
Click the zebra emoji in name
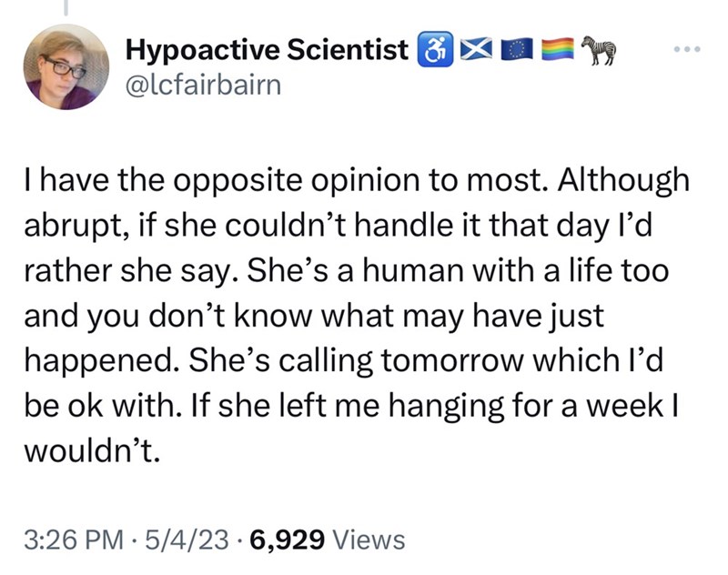599,49
